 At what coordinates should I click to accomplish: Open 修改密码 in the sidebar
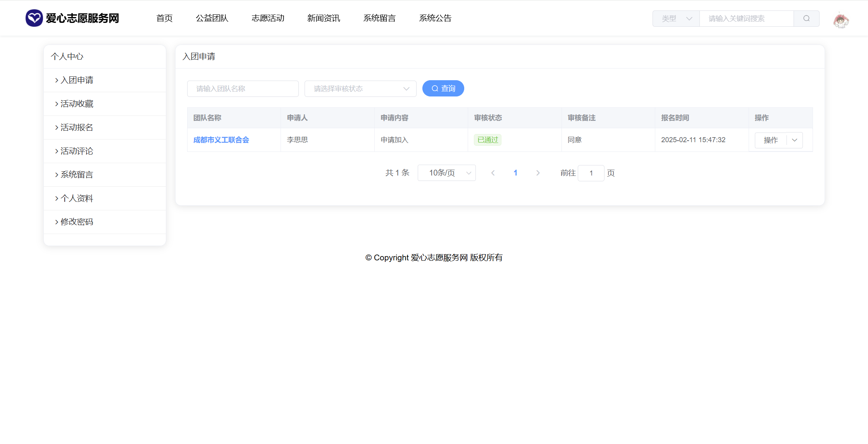77,222
